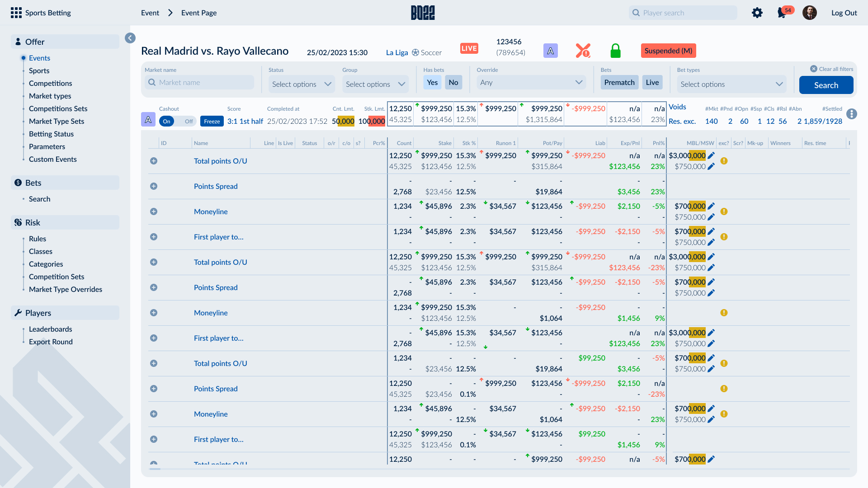Click the green lock icon

pos(615,51)
